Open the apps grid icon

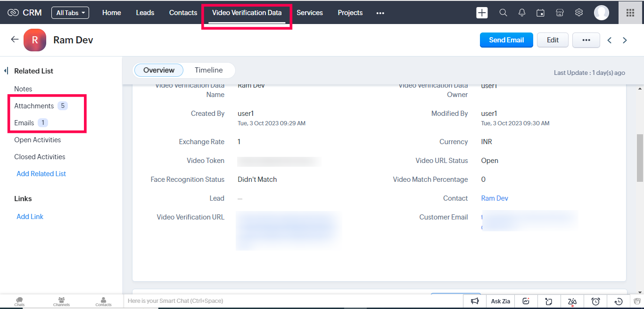630,13
